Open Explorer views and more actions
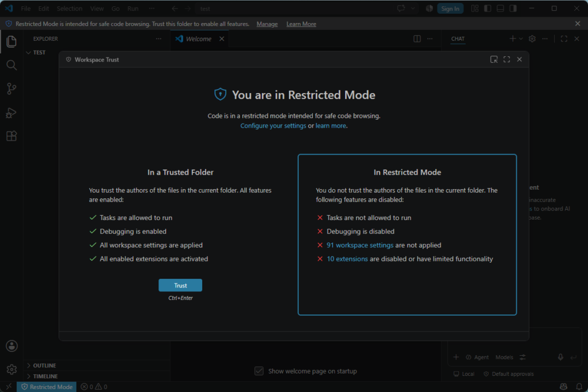588x392 pixels. tap(158, 39)
